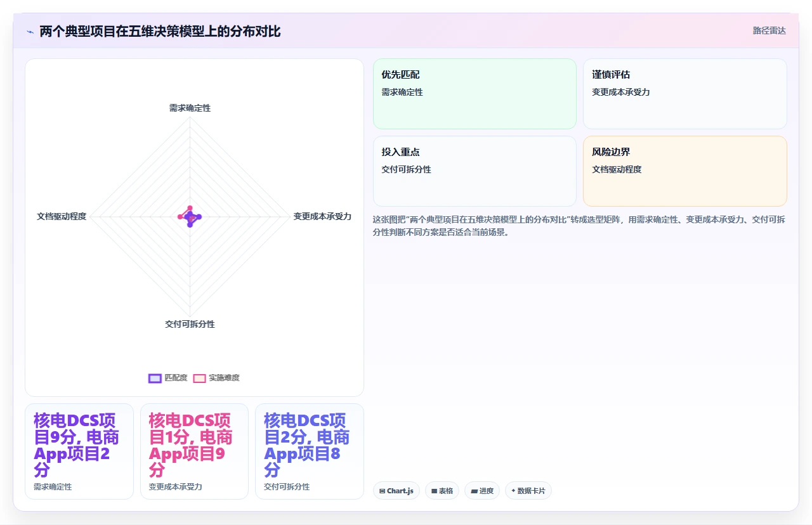
Task: Click 变更成本承受力 under the pink stat card
Action: click(175, 487)
